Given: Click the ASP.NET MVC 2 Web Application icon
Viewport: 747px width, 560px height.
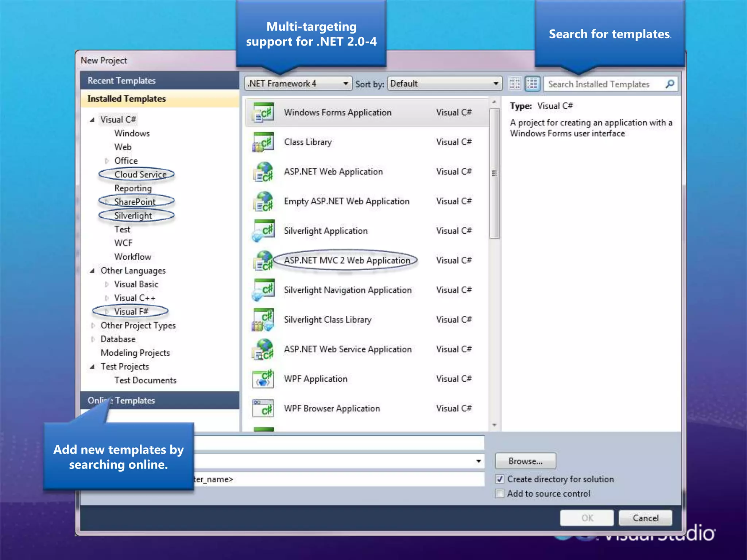Looking at the screenshot, I should [x=263, y=260].
